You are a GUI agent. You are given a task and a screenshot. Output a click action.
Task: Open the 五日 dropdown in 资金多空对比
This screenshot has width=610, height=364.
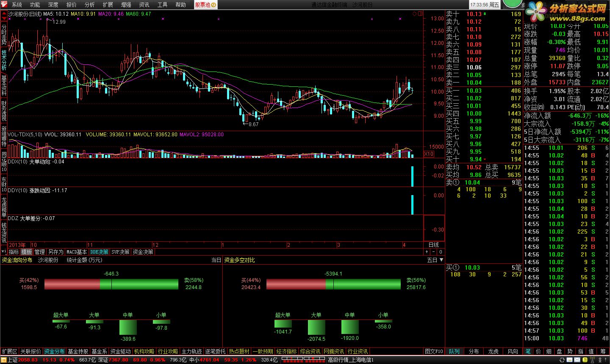(x=435, y=260)
